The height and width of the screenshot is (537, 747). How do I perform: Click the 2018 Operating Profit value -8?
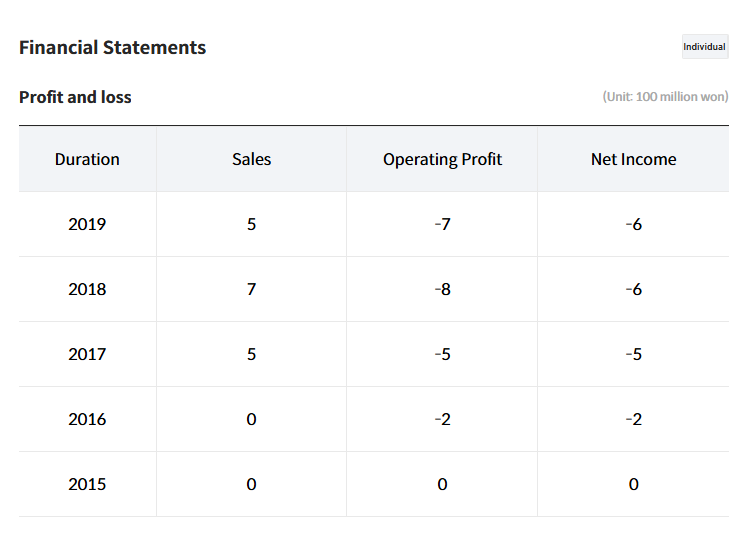442,289
